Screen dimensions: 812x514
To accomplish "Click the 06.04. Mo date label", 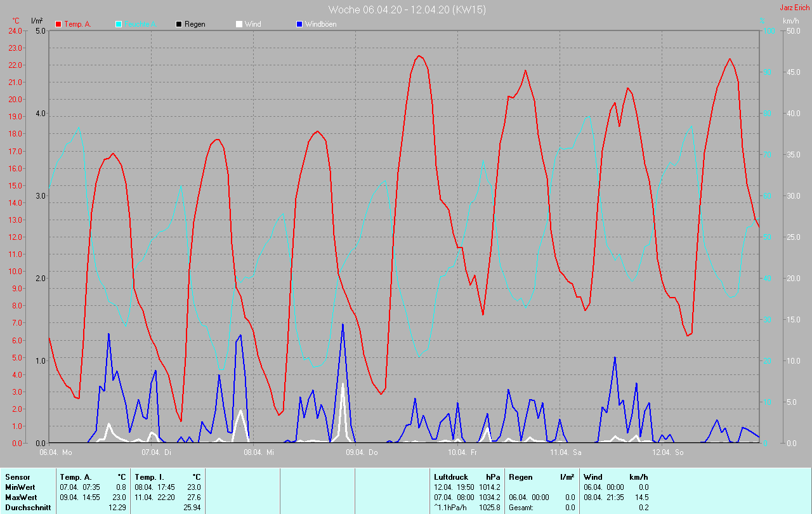I will pos(56,452).
